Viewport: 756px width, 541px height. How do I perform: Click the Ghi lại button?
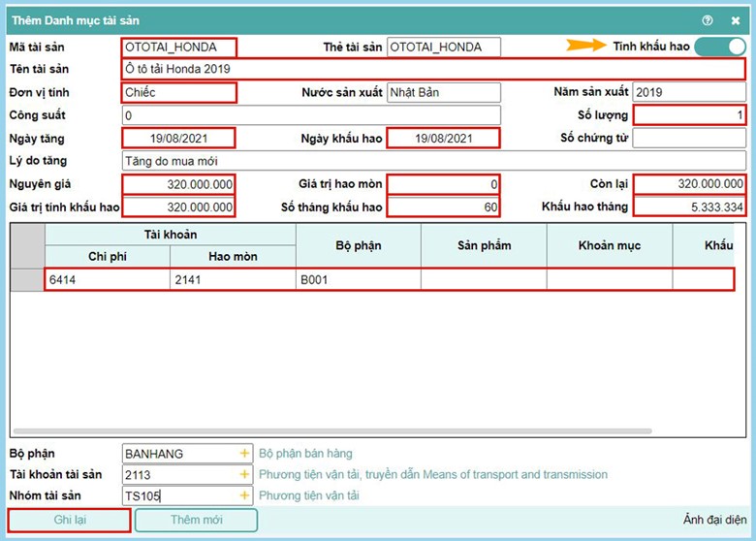coord(68,520)
